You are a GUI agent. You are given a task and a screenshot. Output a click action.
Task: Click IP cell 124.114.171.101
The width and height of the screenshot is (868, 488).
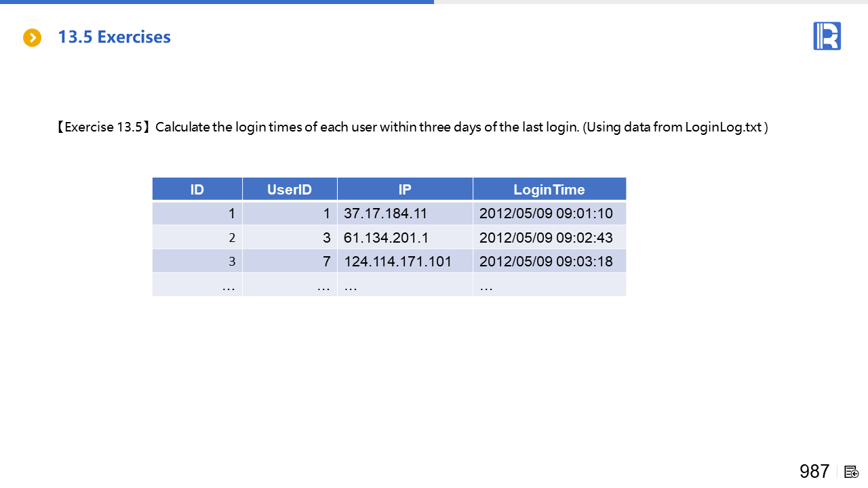pos(397,262)
